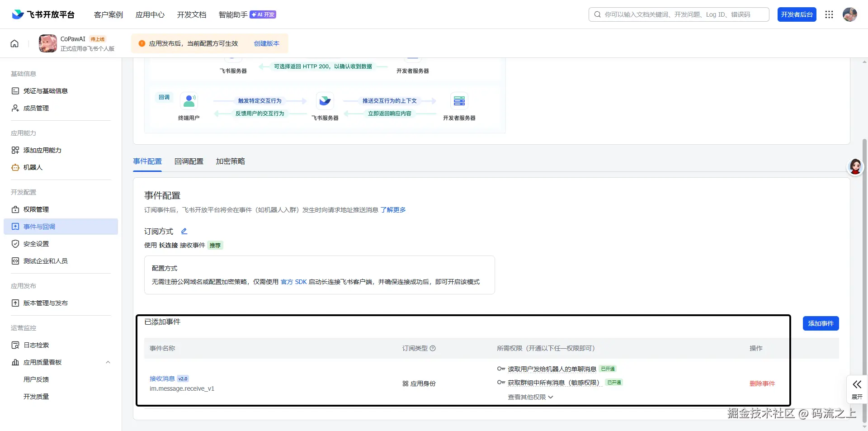868x431 pixels.
Task: Click the CoPawAI app avatar
Action: tap(48, 43)
